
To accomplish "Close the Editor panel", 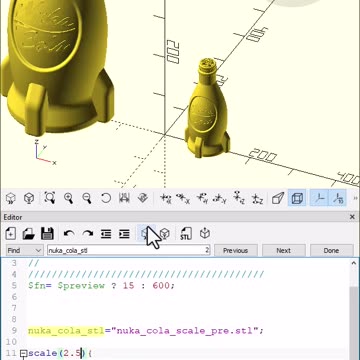I will [352, 217].
